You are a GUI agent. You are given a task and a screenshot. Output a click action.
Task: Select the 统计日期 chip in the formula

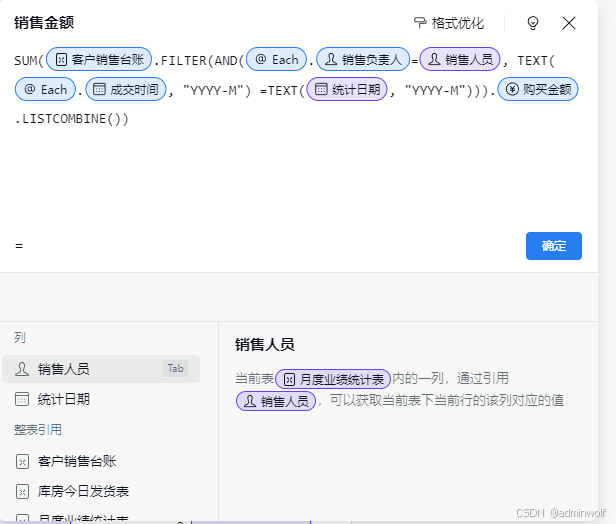pos(347,89)
